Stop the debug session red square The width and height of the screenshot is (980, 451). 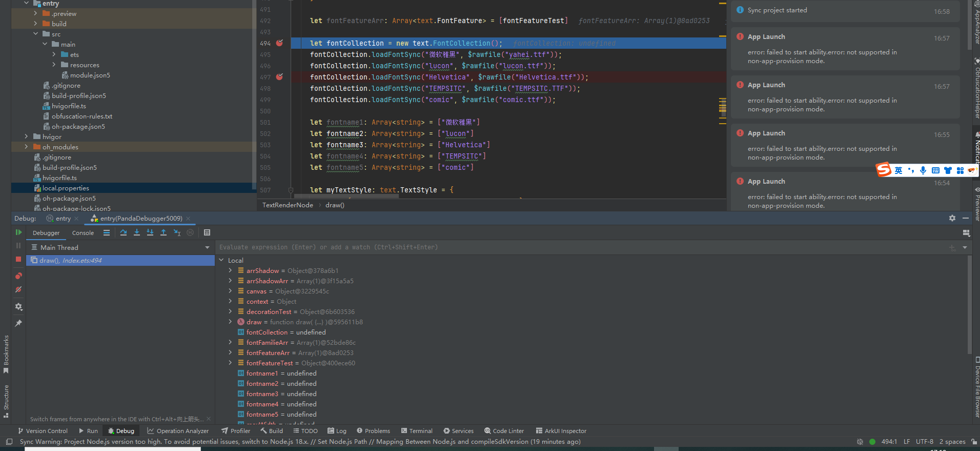[18, 260]
